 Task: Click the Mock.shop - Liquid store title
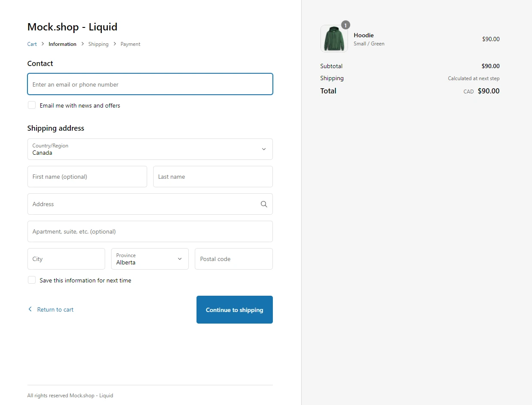click(72, 27)
